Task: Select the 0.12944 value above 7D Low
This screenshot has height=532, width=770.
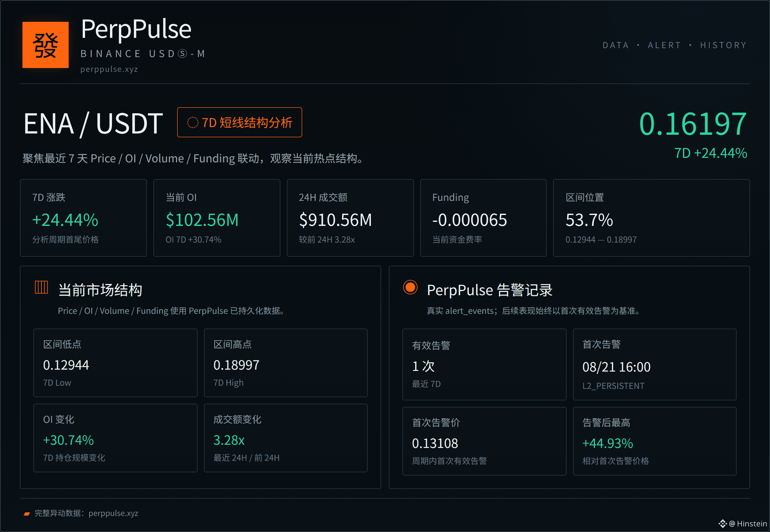Action: click(x=66, y=365)
